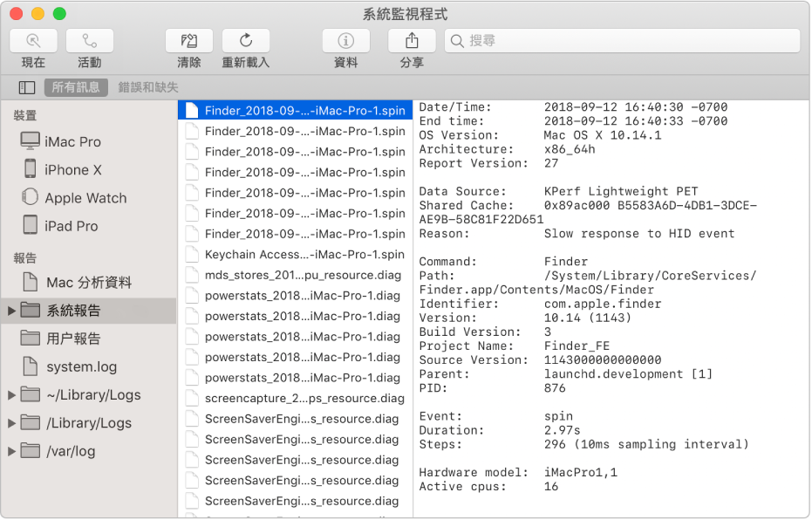This screenshot has height=520, width=812.
Task: Click the iMac Pro computer icon
Action: coord(30,140)
